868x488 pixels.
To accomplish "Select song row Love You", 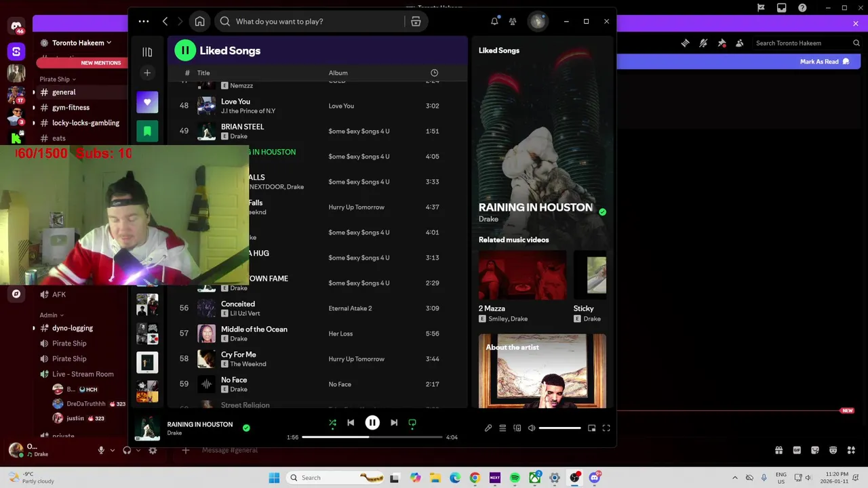I will click(317, 106).
